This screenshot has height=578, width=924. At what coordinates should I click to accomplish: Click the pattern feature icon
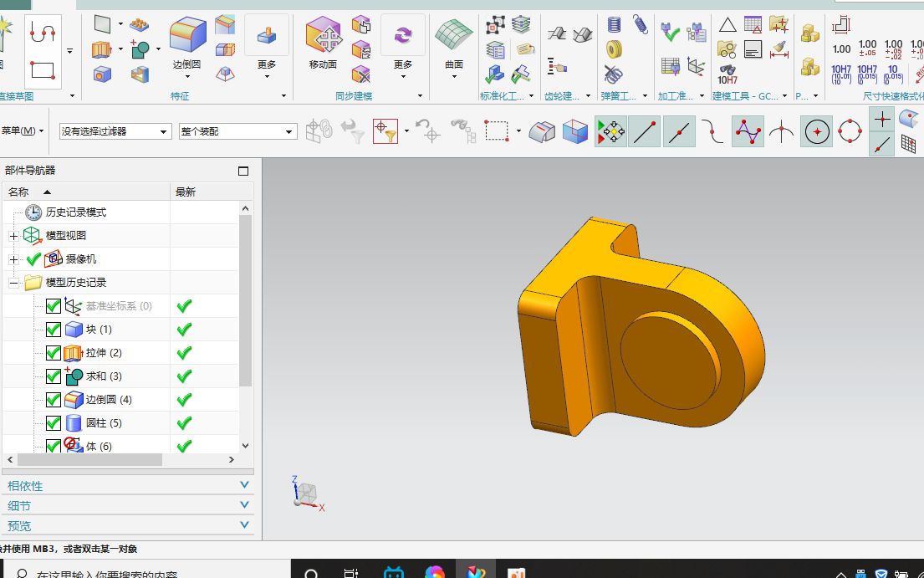pos(140,25)
